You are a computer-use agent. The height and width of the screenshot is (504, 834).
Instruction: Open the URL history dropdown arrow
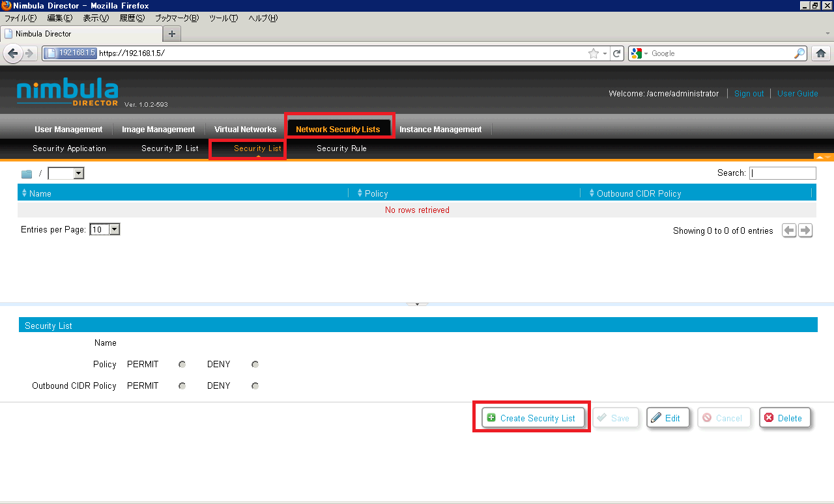pyautogui.click(x=605, y=53)
